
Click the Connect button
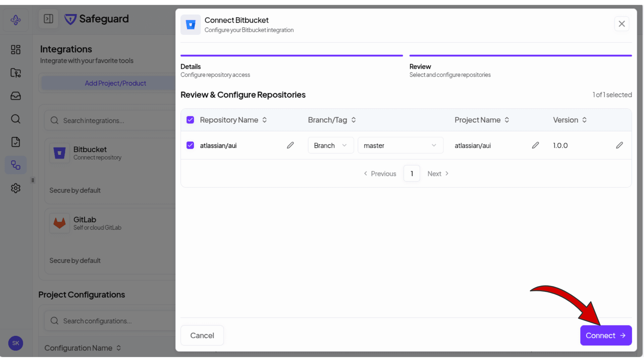click(606, 335)
